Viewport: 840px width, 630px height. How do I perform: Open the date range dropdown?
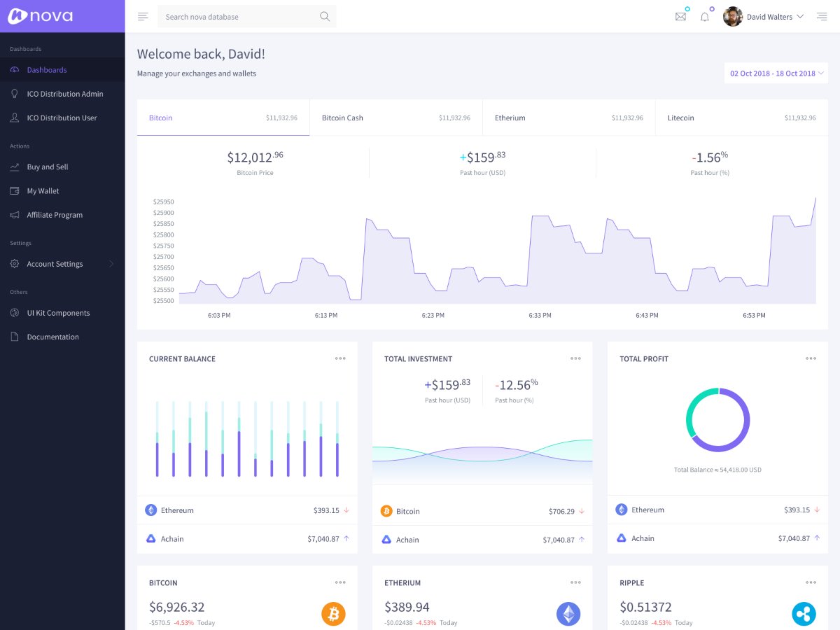tap(776, 73)
